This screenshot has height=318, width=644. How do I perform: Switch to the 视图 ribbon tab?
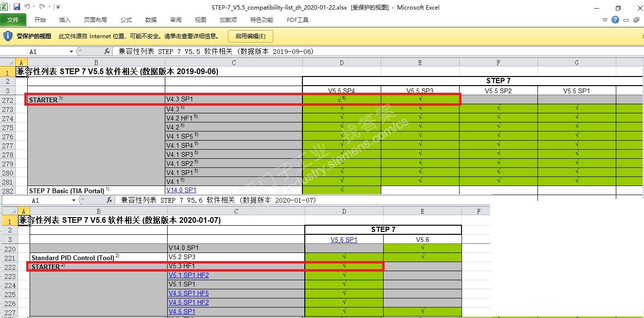click(201, 20)
